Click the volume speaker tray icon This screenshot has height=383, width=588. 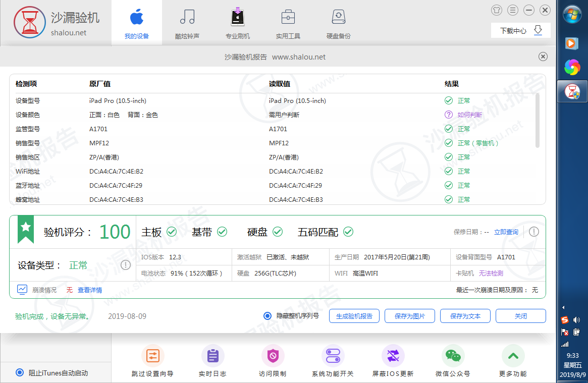(576, 319)
